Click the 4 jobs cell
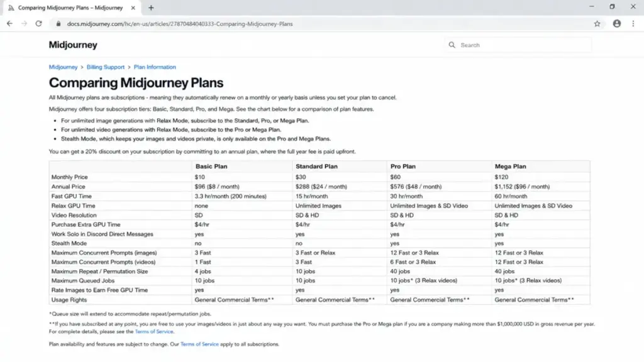Viewport: 644px width, 362px height. pyautogui.click(x=203, y=271)
